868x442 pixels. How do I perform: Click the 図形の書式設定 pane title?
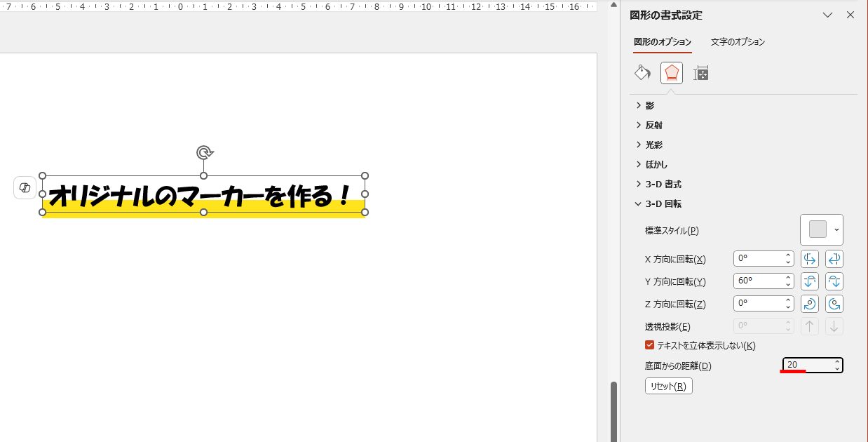666,15
